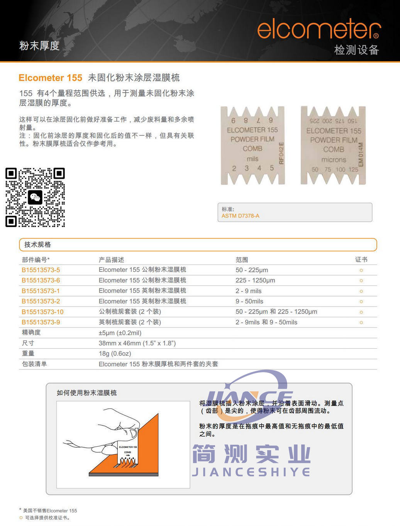Click certificate circle for B15513573-2 row
The image size is (400, 532).
point(361,302)
